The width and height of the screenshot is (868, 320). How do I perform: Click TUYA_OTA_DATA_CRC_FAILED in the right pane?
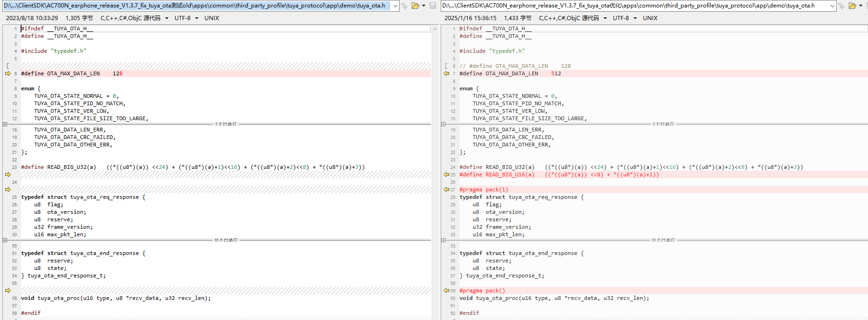point(513,137)
